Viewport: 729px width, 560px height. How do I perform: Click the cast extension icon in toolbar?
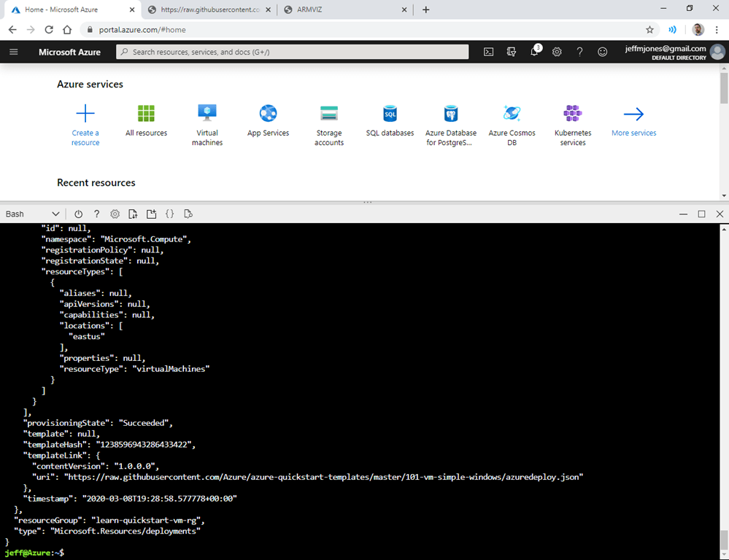(x=672, y=30)
